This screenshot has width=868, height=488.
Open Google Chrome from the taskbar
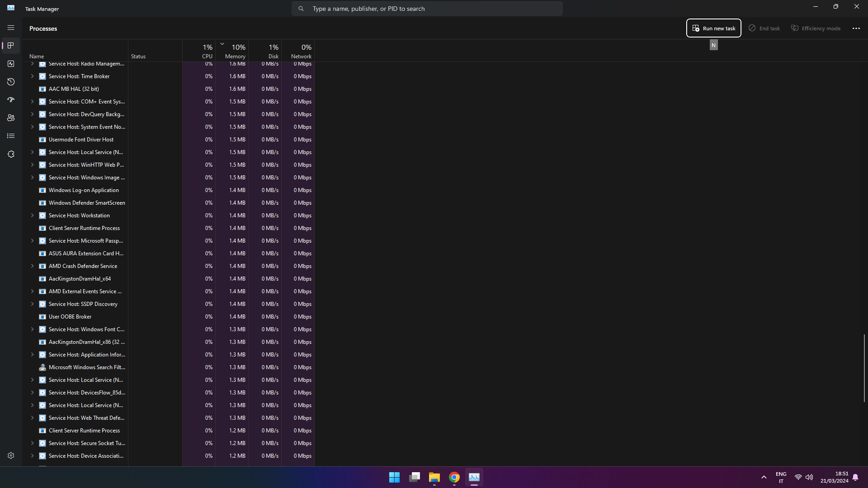pyautogui.click(x=454, y=477)
